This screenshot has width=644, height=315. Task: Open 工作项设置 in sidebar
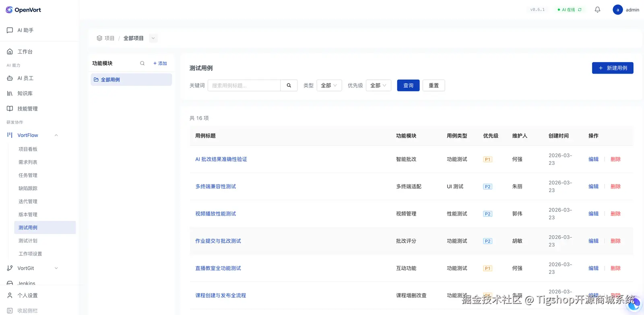[30, 254]
